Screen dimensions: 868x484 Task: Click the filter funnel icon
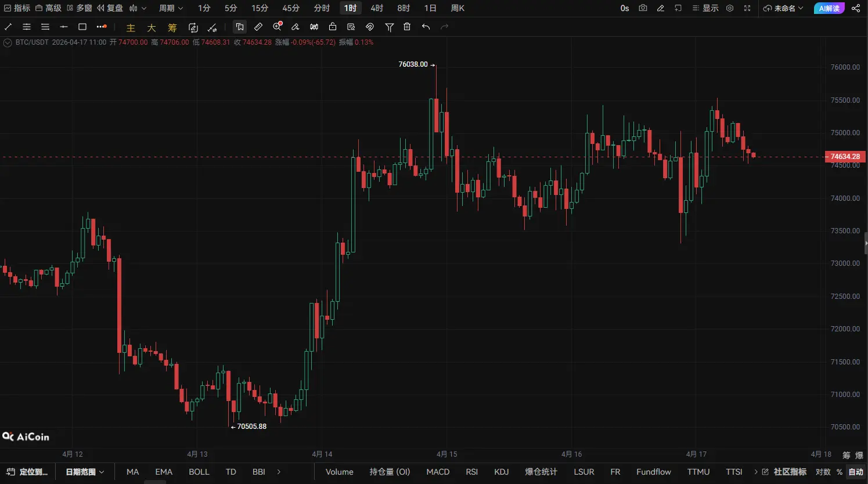click(x=390, y=27)
